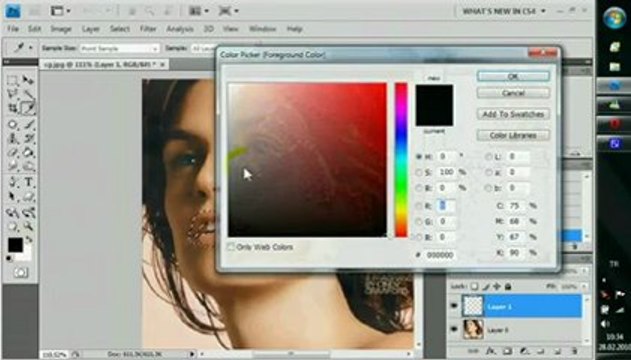Open the Window menu
Screen dimensions: 631x360
(262, 29)
